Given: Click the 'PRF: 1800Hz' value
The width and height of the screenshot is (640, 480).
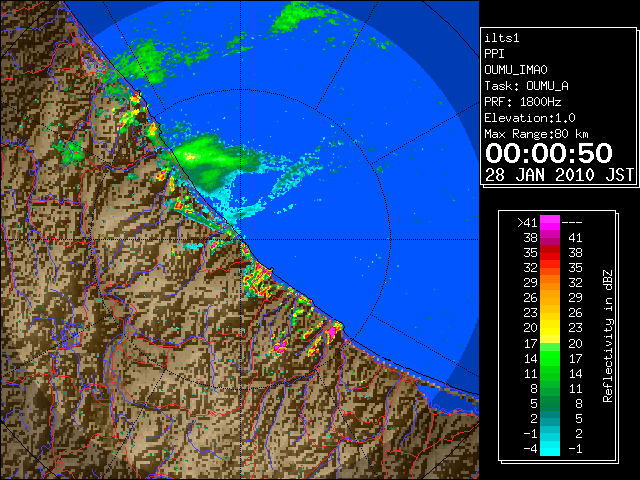Looking at the screenshot, I should coord(523,102).
